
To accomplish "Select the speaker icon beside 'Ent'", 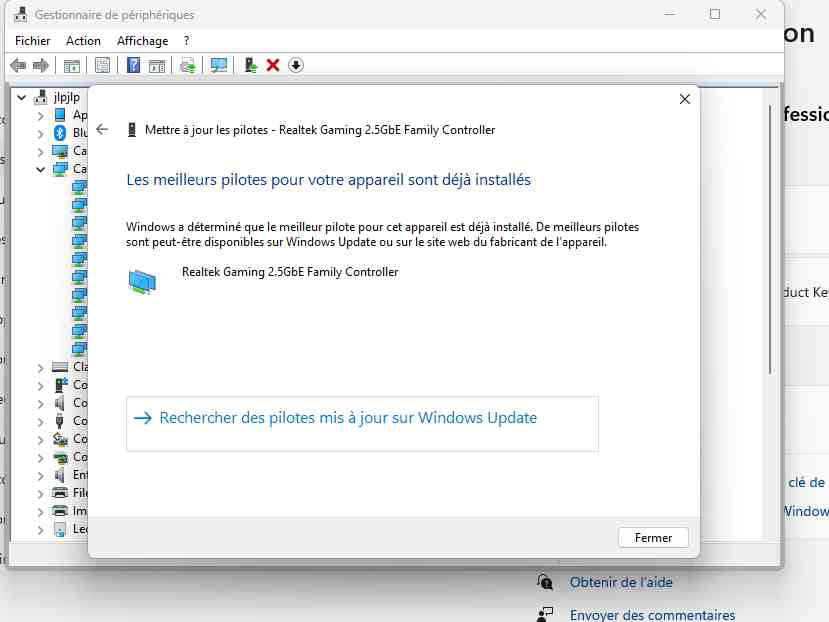I will pyautogui.click(x=60, y=475).
